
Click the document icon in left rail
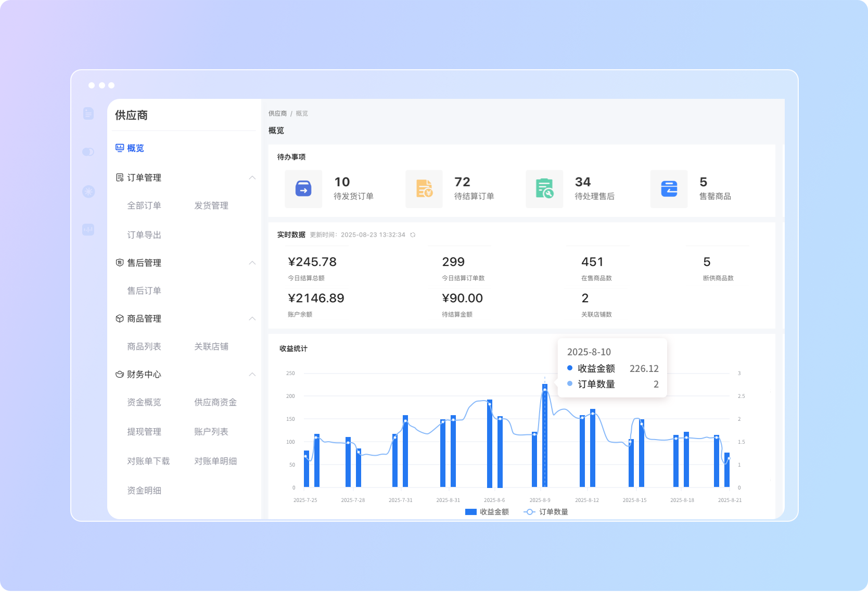pyautogui.click(x=88, y=113)
